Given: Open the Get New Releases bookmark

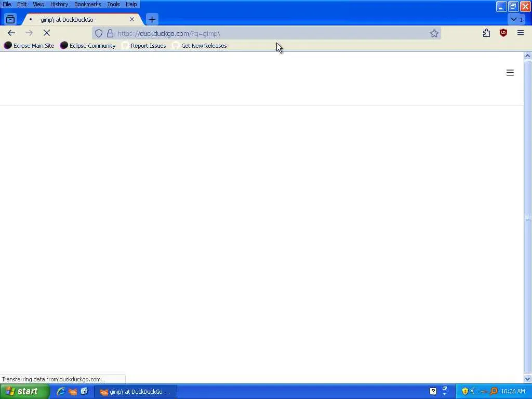Looking at the screenshot, I should (x=199, y=46).
